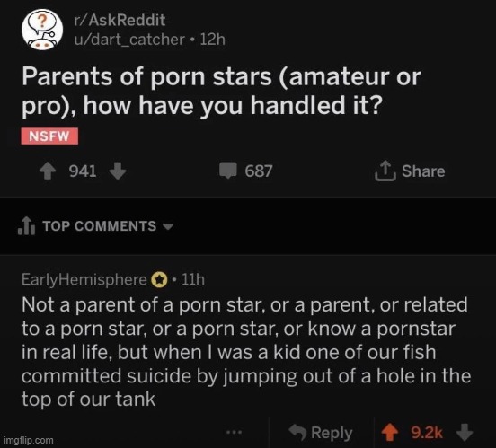
Task: Click the Share button text
Action: [x=423, y=171]
